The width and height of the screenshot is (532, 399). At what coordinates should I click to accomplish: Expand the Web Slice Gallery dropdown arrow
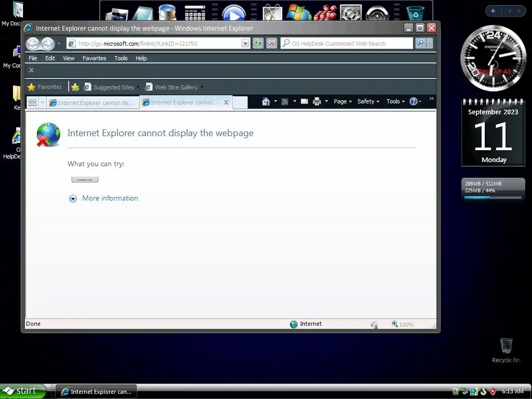pos(202,87)
